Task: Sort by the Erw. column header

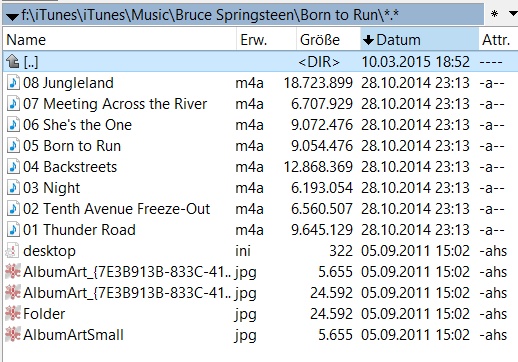Action: (266, 40)
